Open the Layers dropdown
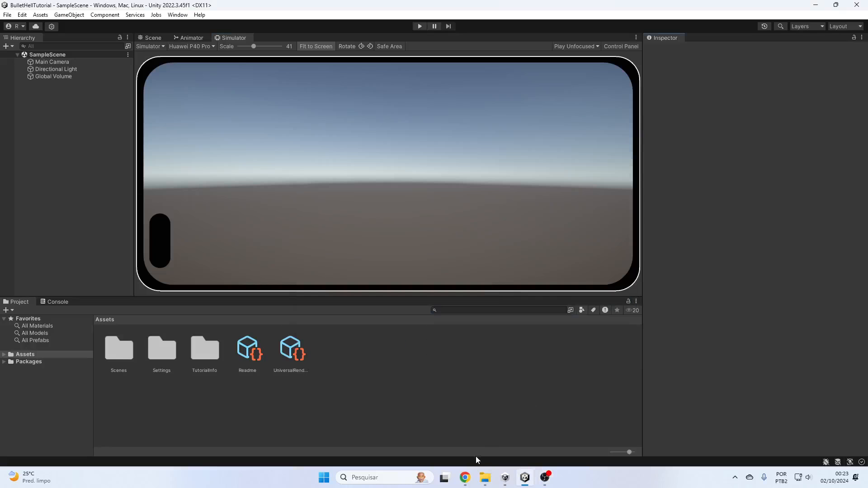Viewport: 868px width, 488px height. coord(807,26)
